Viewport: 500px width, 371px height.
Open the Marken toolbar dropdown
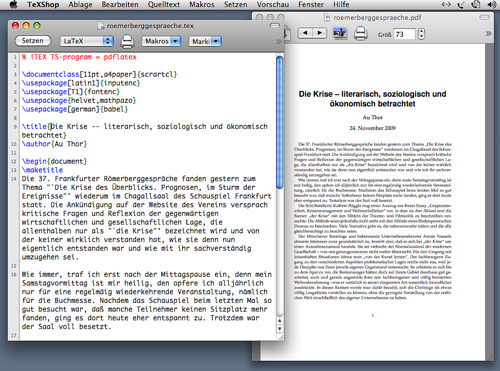(x=205, y=41)
